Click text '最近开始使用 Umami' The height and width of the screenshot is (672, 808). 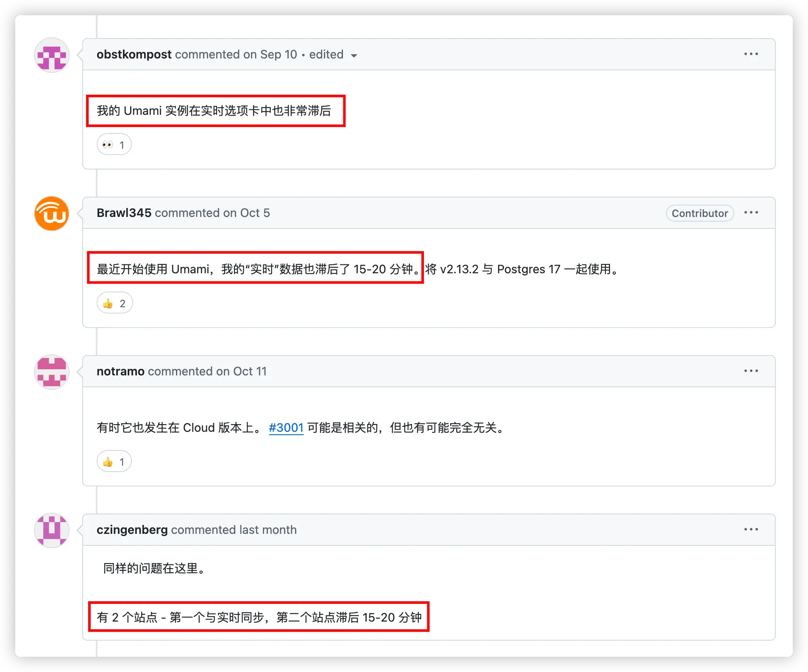coord(153,269)
